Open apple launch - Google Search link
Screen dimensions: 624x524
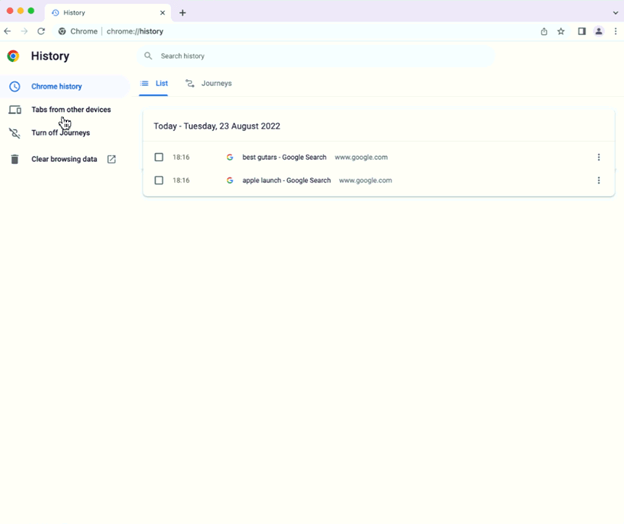[287, 180]
